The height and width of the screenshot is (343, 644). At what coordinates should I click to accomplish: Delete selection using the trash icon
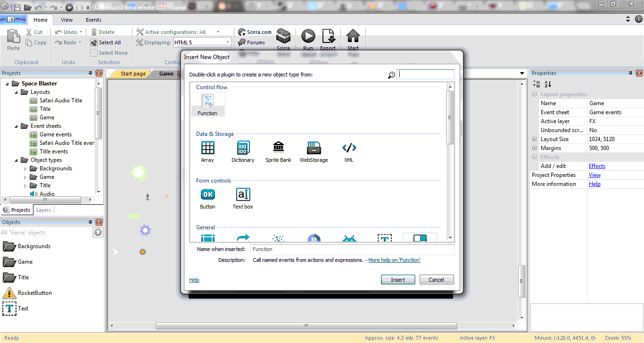coord(94,32)
